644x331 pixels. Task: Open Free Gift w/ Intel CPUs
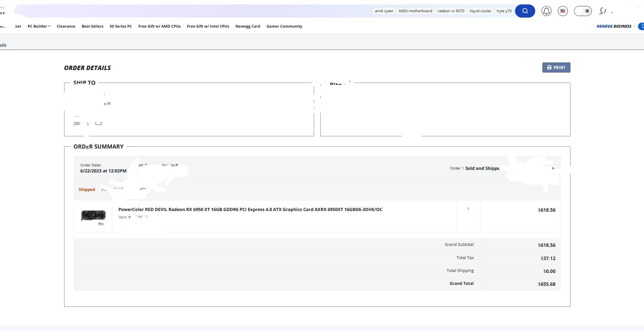(x=208, y=26)
